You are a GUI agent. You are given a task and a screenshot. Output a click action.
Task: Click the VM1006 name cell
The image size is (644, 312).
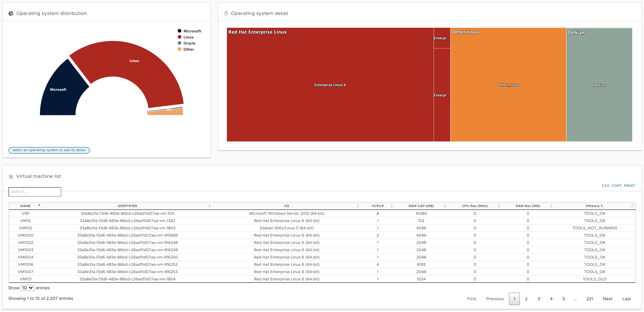(x=26, y=264)
